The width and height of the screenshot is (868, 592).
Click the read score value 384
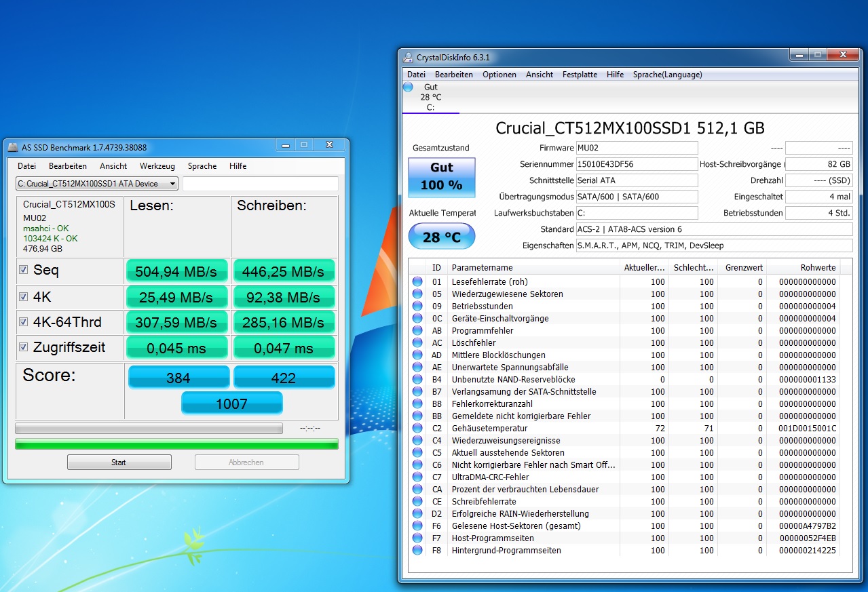point(178,378)
